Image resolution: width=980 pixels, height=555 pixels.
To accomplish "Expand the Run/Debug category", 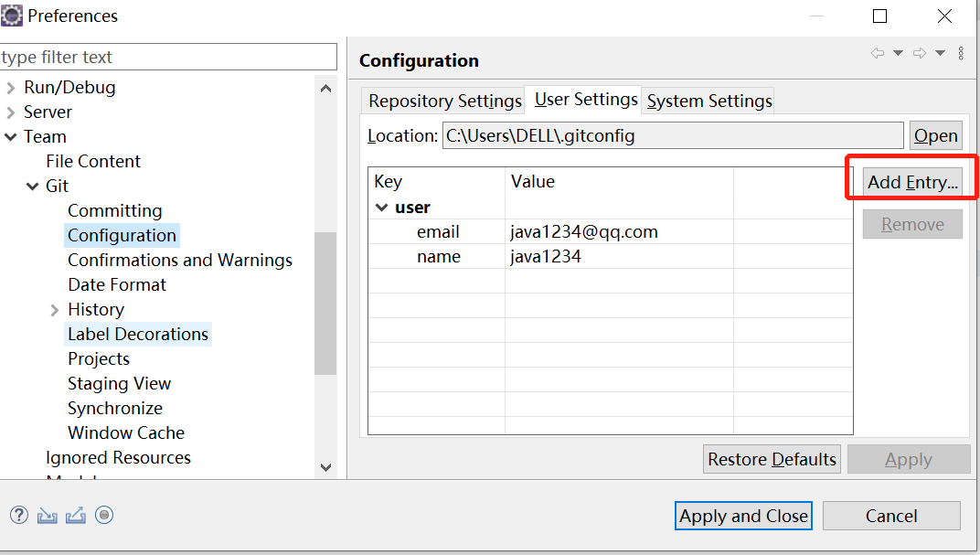I will click(x=11, y=88).
